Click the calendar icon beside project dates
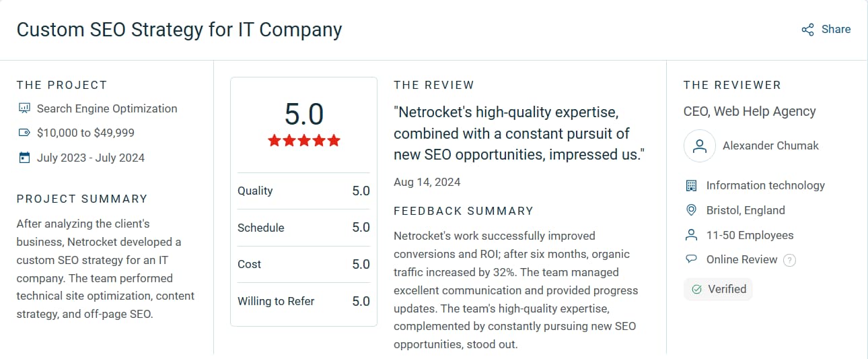The width and height of the screenshot is (868, 359). [25, 158]
